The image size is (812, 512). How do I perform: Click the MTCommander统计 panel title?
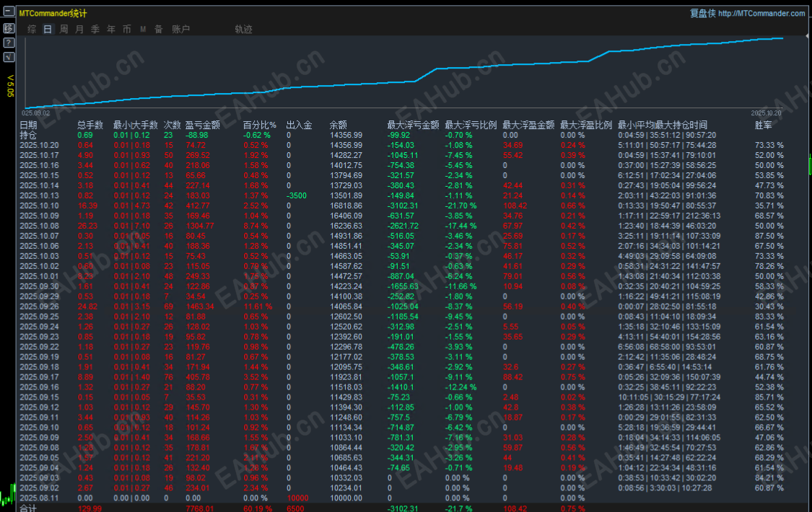pyautogui.click(x=53, y=14)
